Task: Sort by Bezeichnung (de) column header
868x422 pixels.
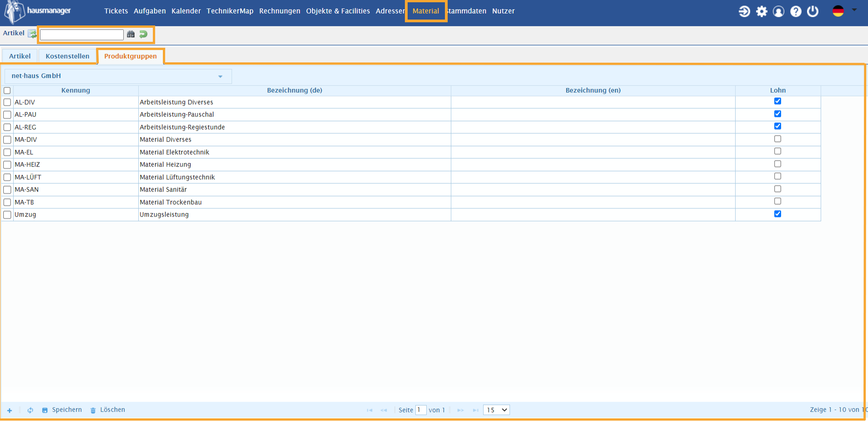Action: (295, 90)
